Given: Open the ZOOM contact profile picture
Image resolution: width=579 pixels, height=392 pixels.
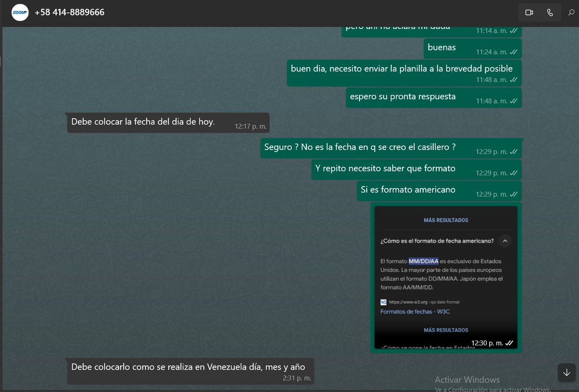Looking at the screenshot, I should [20, 13].
